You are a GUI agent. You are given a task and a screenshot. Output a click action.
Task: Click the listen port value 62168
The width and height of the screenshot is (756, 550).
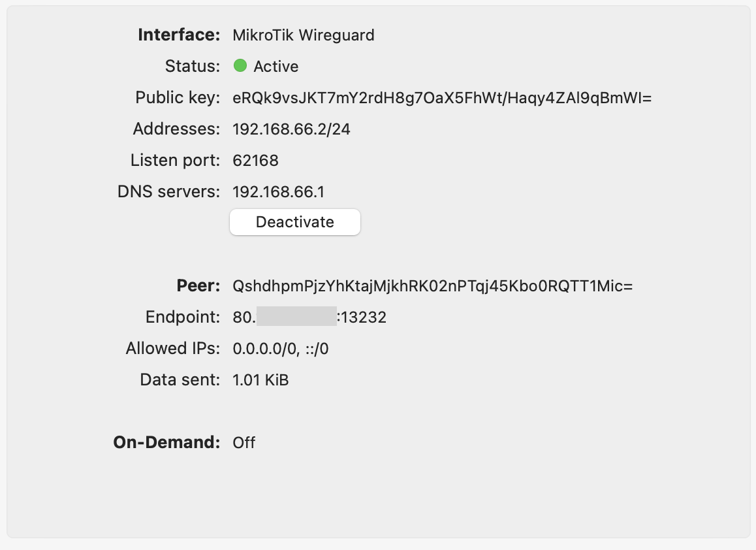tap(255, 161)
